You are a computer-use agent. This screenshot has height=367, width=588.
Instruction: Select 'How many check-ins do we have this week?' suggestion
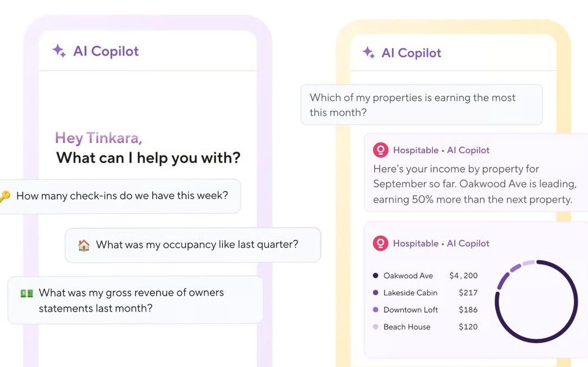(120, 196)
